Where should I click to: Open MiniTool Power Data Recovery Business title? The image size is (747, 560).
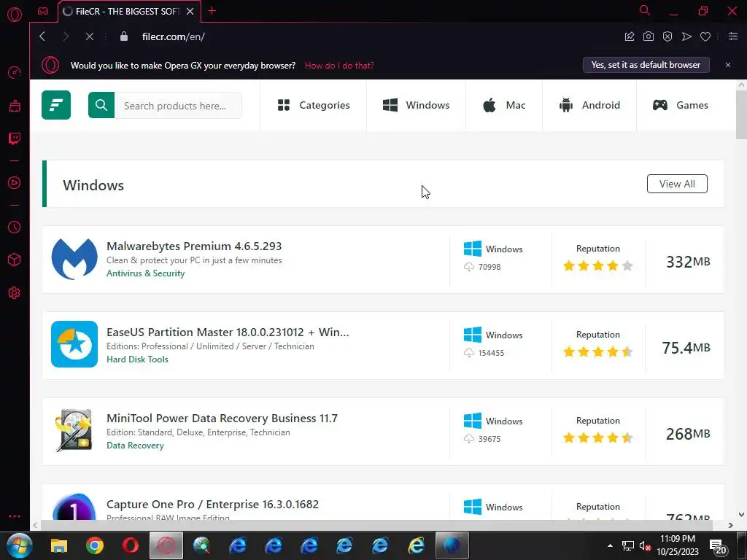pyautogui.click(x=222, y=418)
